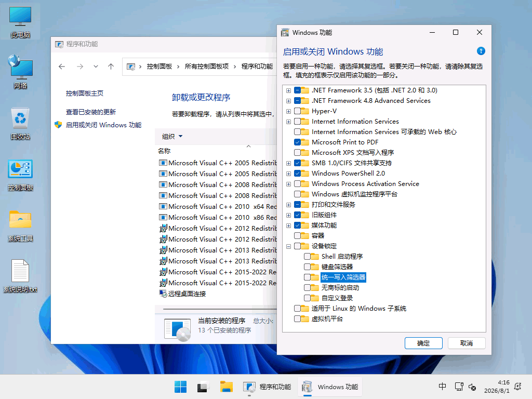532x399 pixels.
Task: Click 确定 button in Windows 功能
Action: point(423,343)
